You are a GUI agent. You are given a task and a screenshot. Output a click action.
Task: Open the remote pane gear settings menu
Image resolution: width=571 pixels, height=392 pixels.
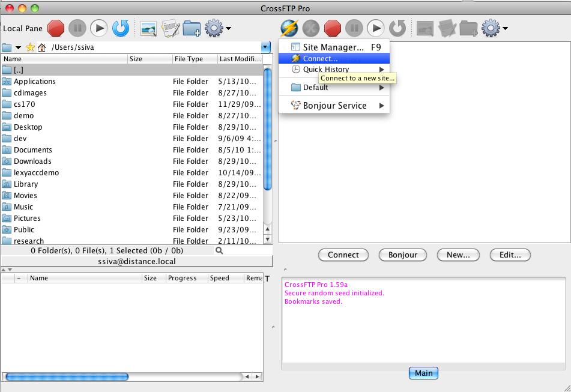click(494, 28)
